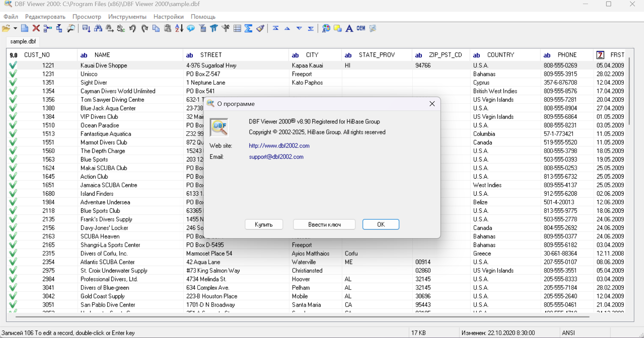
Task: Click the open file folder icon
Action: coord(6,28)
